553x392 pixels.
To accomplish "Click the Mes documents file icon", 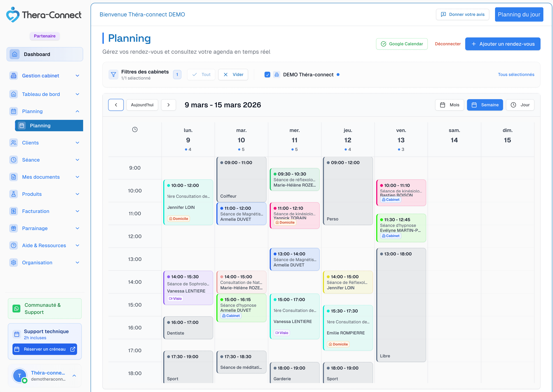I will click(x=14, y=177).
